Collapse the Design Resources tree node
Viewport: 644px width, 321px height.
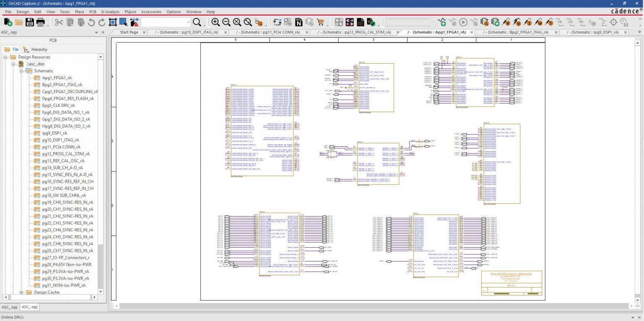coord(5,57)
